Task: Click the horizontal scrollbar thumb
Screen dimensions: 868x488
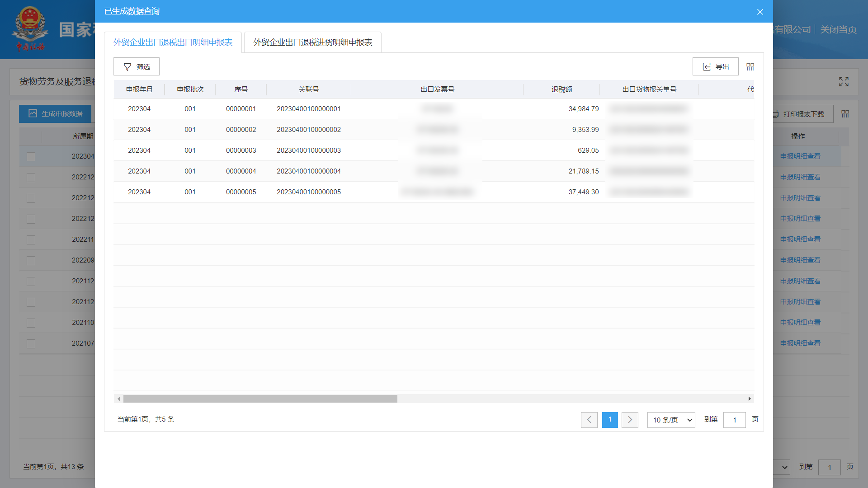Action: [x=260, y=399]
